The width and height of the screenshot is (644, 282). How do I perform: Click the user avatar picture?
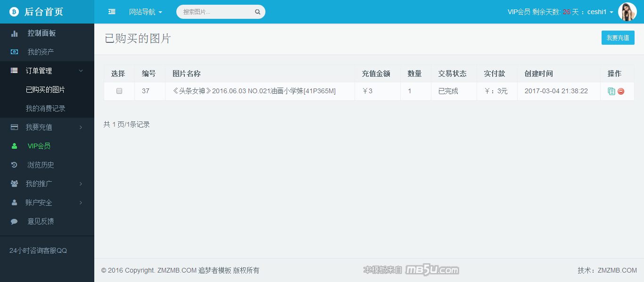[x=627, y=12]
